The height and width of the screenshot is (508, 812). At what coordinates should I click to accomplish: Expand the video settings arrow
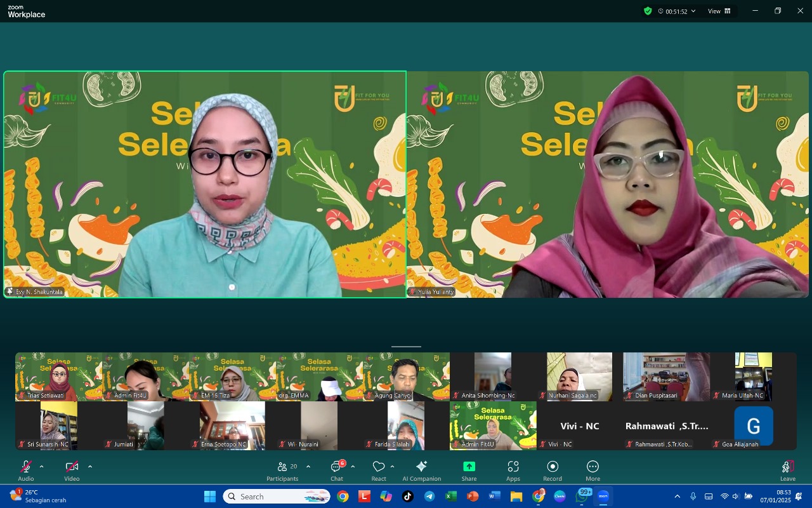[90, 467]
